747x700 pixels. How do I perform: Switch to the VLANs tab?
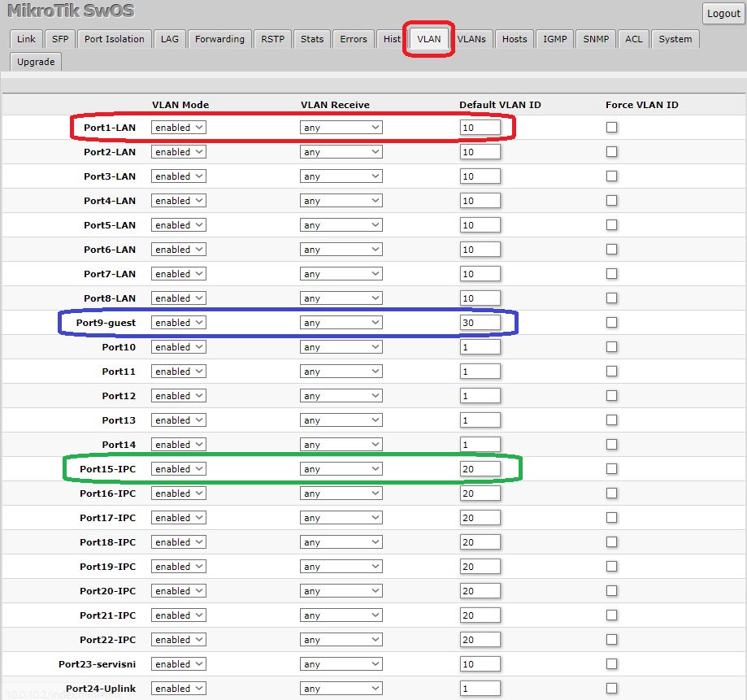tap(471, 39)
